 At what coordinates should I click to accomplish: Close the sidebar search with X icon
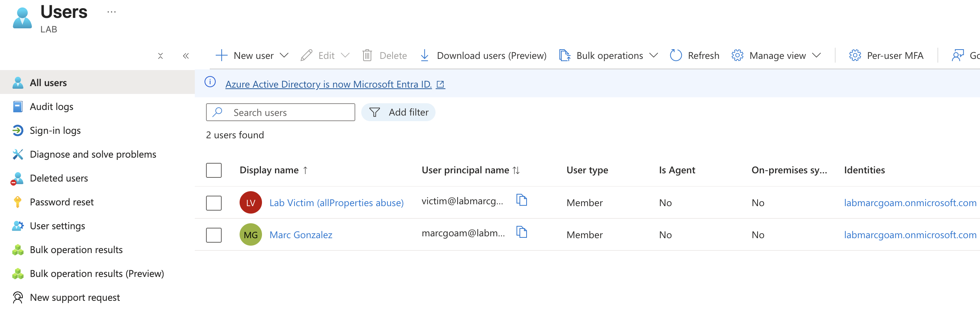[160, 56]
